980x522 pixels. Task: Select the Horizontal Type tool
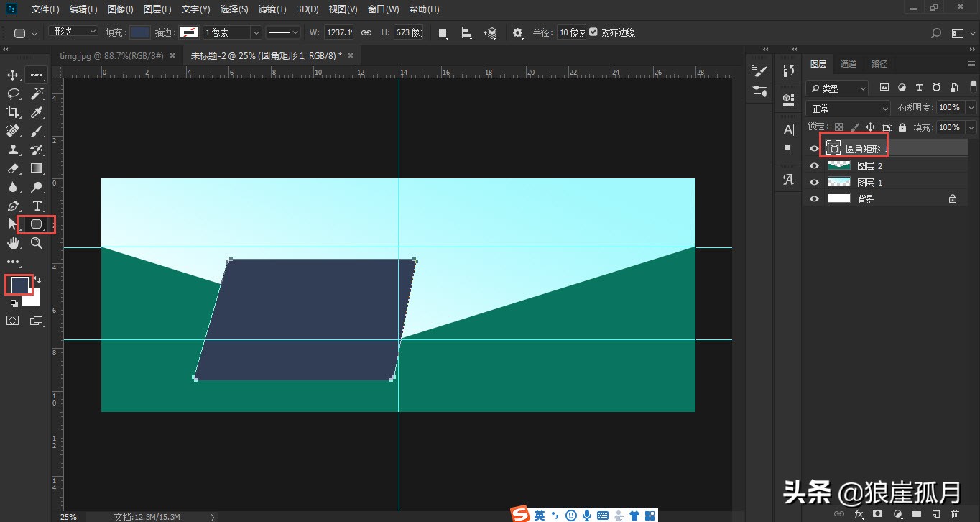[x=37, y=206]
